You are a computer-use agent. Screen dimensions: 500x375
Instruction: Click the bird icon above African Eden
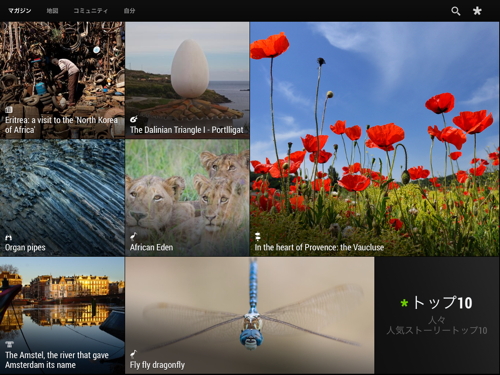tap(133, 236)
